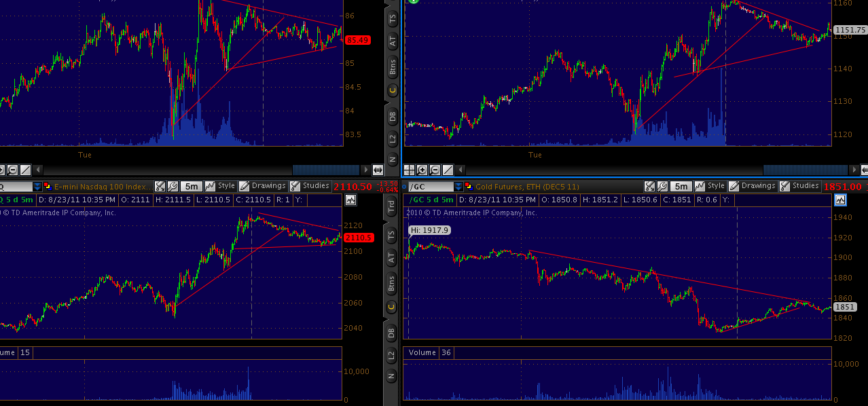868x406 pixels.
Task: Select the drawing line tool under the upper-left chart
Action: (25, 170)
